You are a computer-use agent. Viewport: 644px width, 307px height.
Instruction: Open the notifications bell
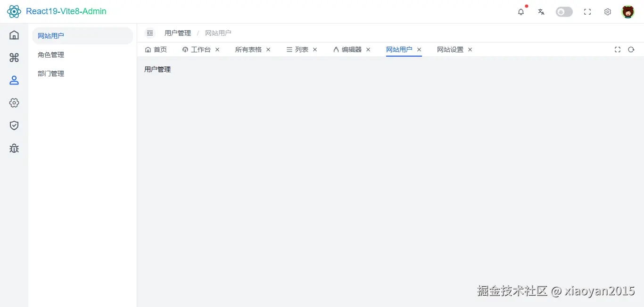(x=521, y=12)
